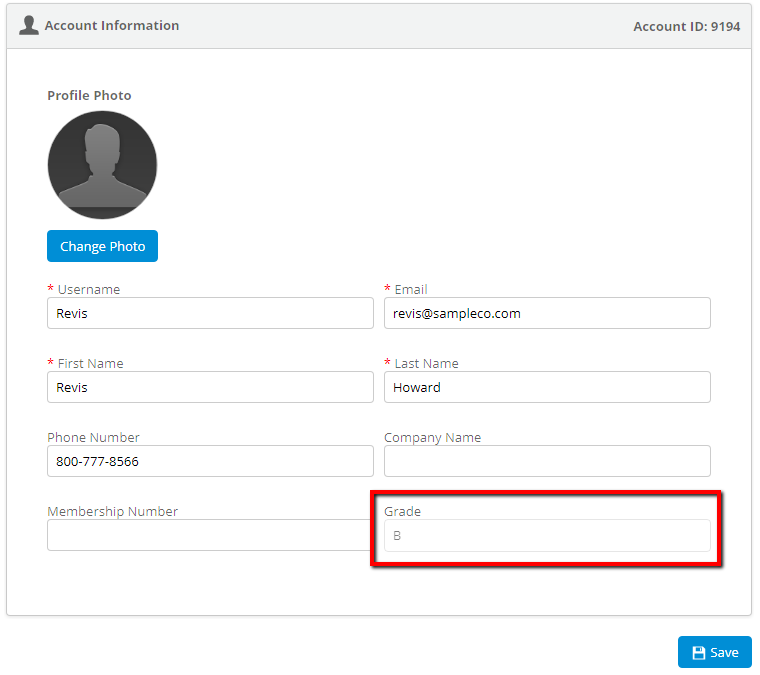Click the First Name label
Screen dimensions: 760x675
point(91,363)
